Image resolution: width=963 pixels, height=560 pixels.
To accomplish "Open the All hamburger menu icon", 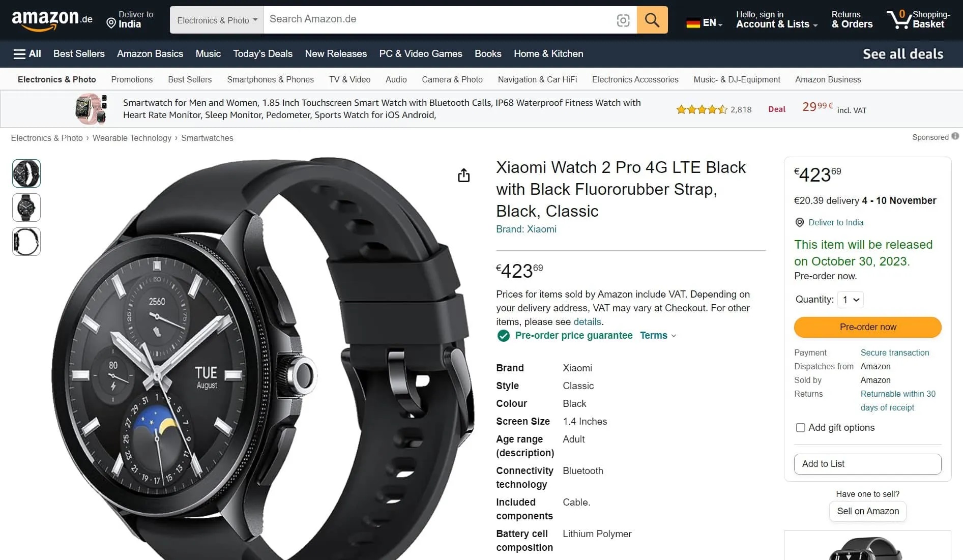I will click(19, 54).
